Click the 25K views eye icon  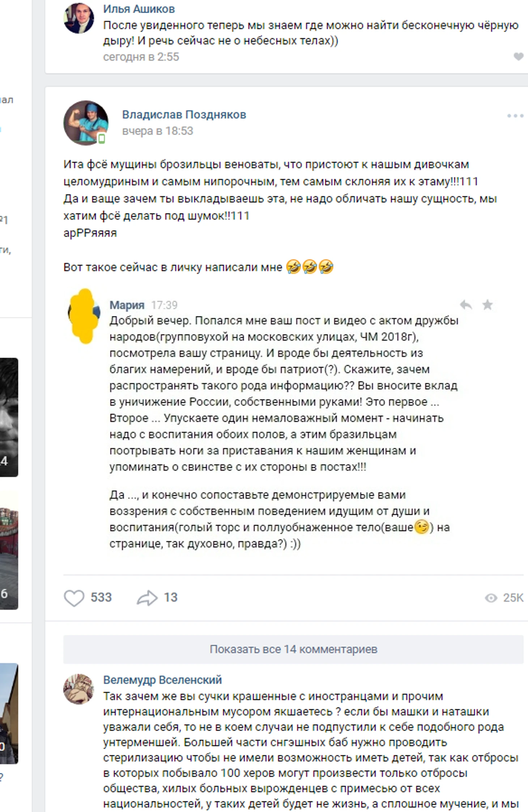[491, 598]
